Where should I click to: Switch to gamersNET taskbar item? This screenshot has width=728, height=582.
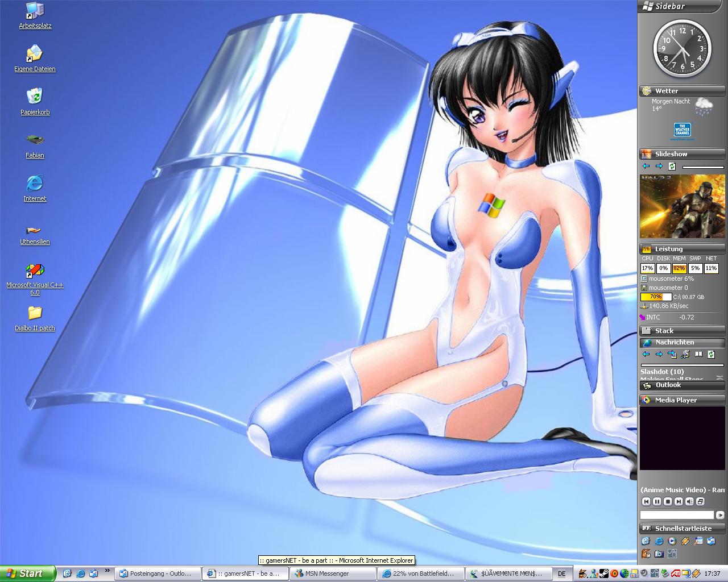[x=246, y=573]
